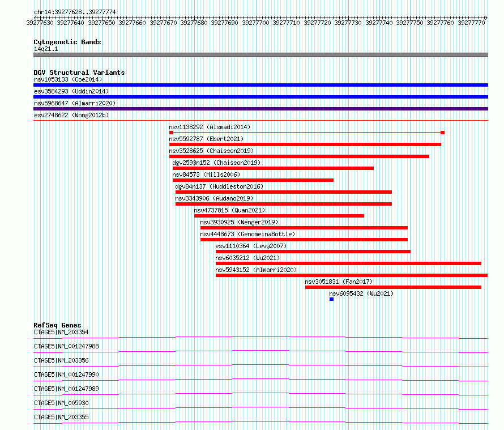Viewport: 504px width, 430px height.
Task: Open CTAGE5|NM_005930 gene label
Action: [x=61, y=403]
